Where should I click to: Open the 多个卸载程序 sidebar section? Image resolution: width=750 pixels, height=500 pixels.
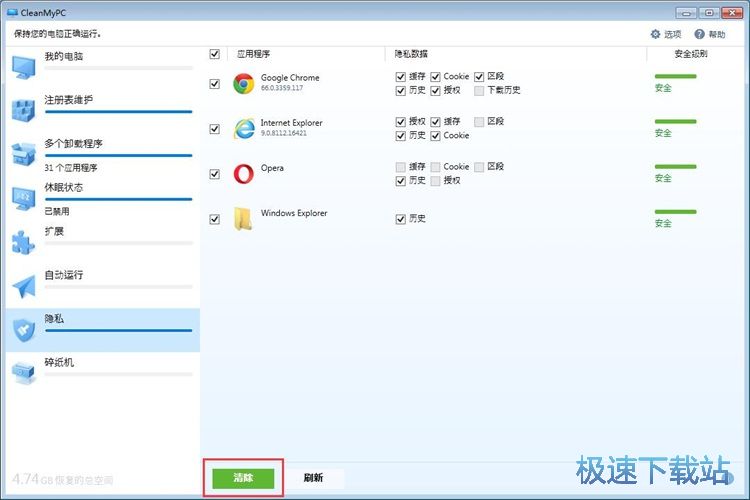click(x=103, y=154)
